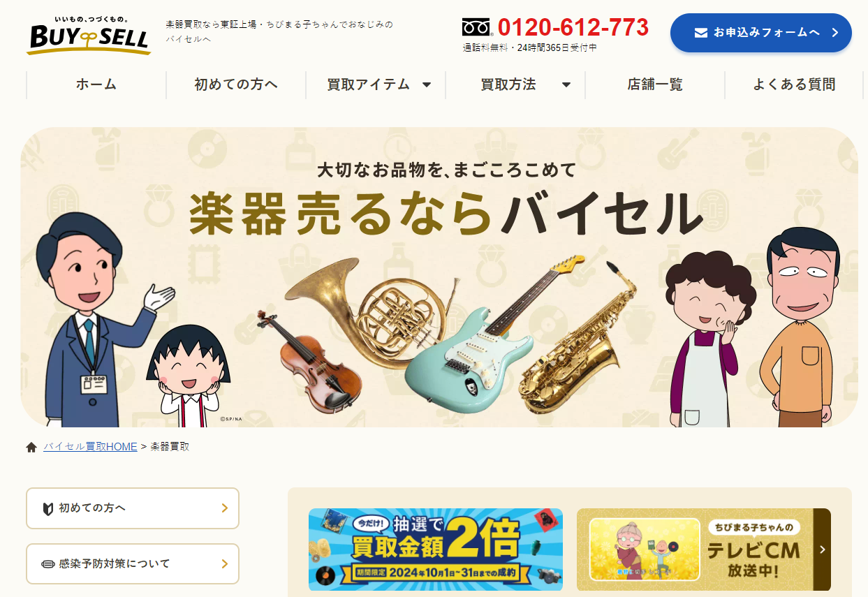The image size is (868, 597).
Task: Click the right arrow on TV CM banner
Action: [x=822, y=550]
